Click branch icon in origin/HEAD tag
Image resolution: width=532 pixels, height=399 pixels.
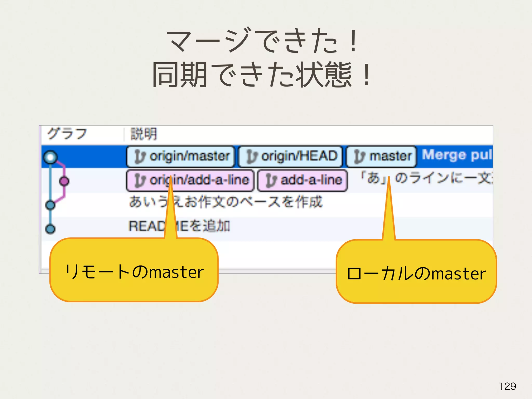(252, 157)
